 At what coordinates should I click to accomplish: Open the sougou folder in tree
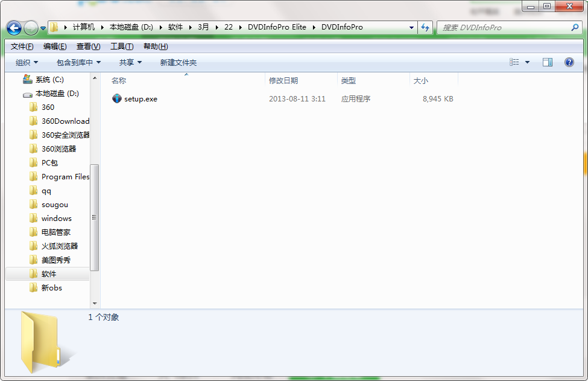tap(55, 205)
